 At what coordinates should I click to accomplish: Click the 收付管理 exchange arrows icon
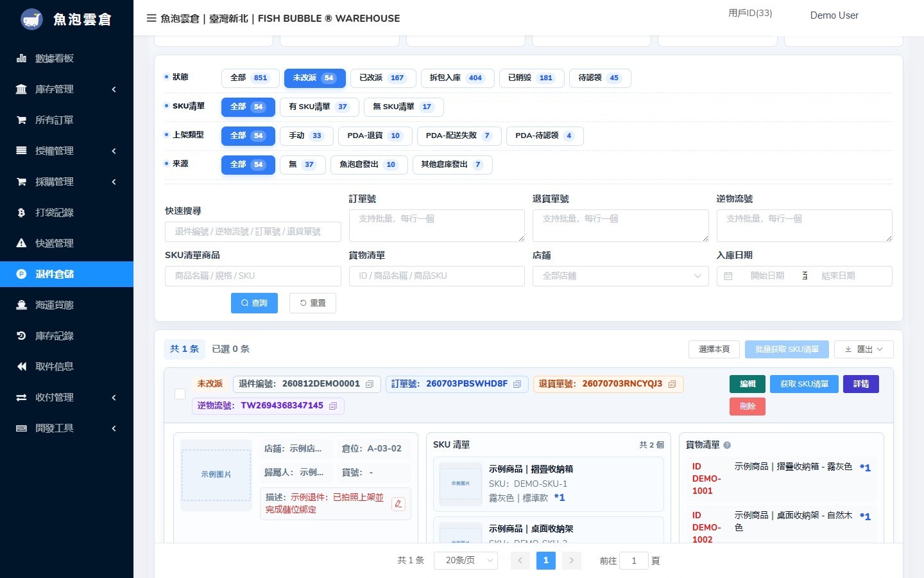pyautogui.click(x=21, y=398)
